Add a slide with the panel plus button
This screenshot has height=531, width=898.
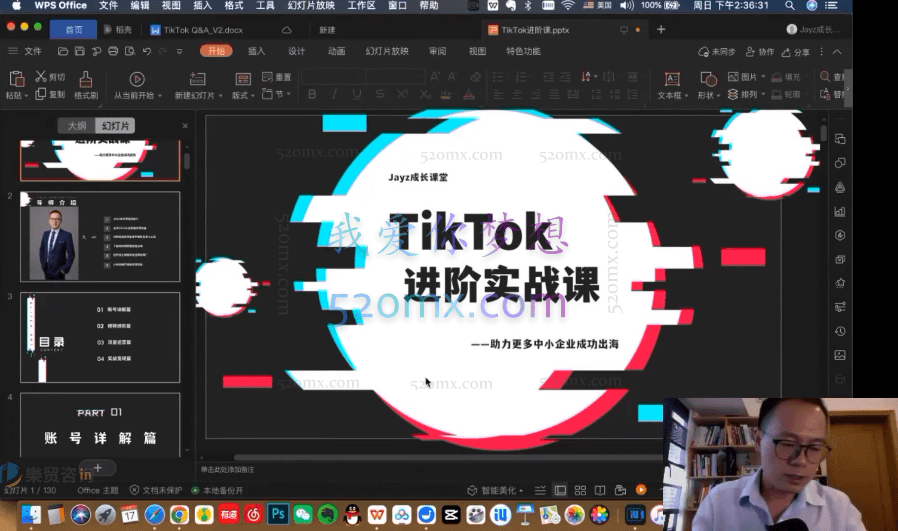pos(98,468)
